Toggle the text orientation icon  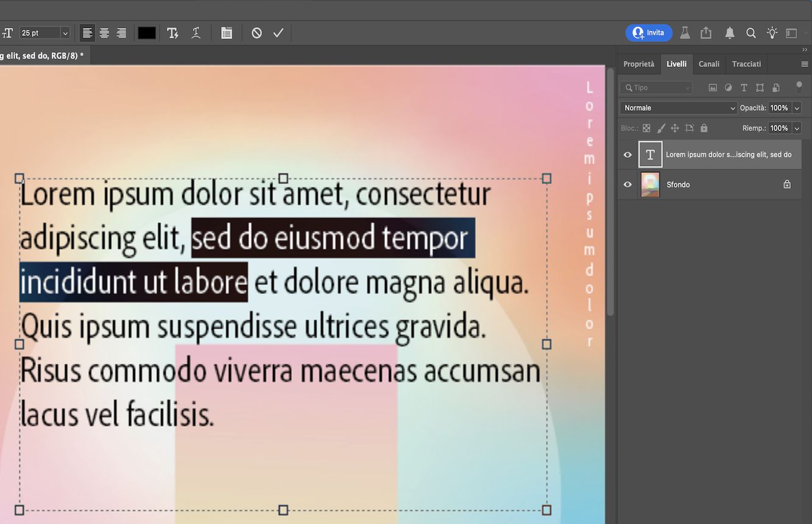point(7,32)
